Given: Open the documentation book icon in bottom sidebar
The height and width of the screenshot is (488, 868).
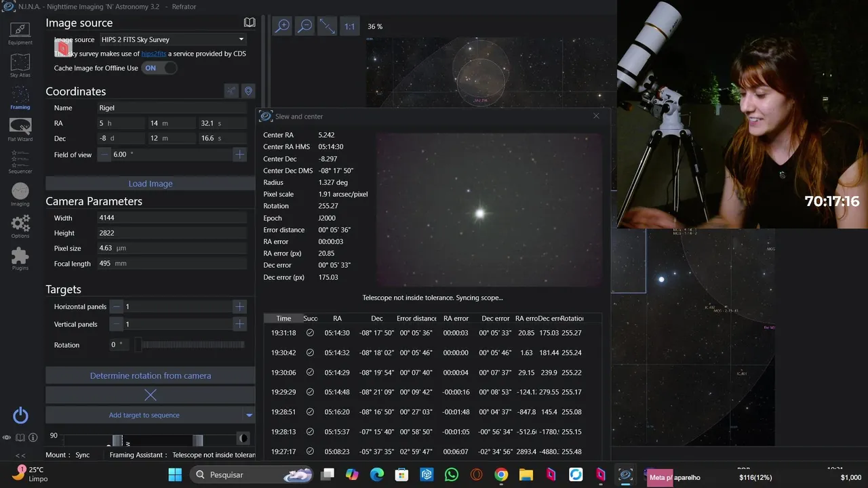Looking at the screenshot, I should 20,438.
